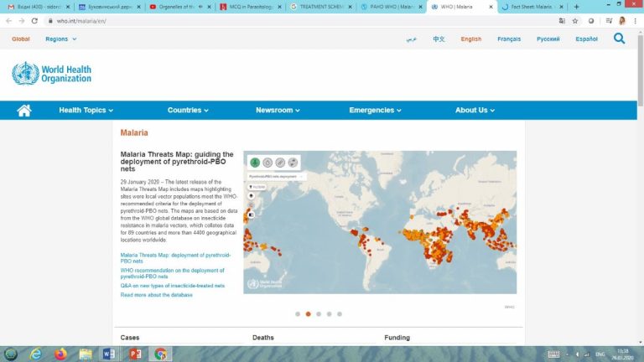Expand the Regions dropdown
Screen dimensions: 644x362
click(60, 39)
